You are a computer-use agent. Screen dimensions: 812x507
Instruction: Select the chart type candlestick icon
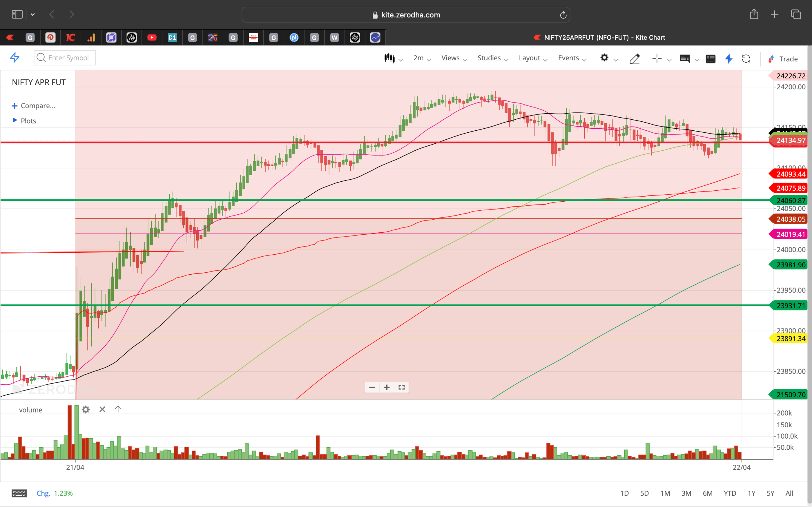pos(389,58)
